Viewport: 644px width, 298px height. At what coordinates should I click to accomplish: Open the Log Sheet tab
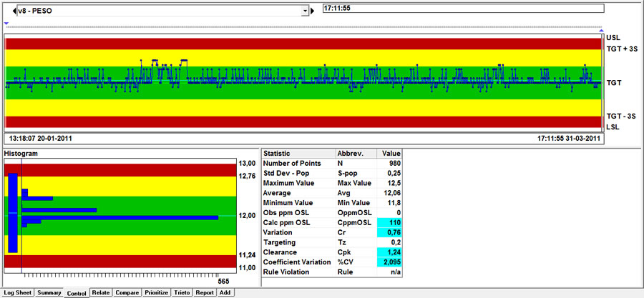tap(18, 292)
